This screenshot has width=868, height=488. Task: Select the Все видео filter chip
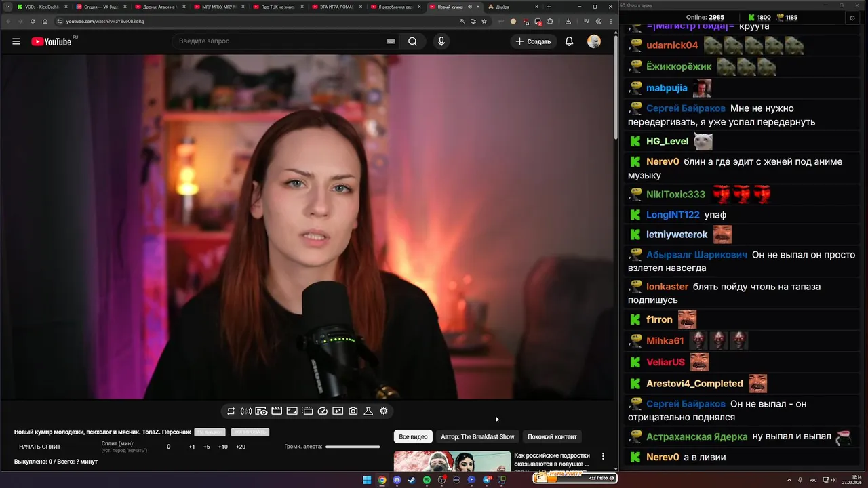[x=413, y=436]
